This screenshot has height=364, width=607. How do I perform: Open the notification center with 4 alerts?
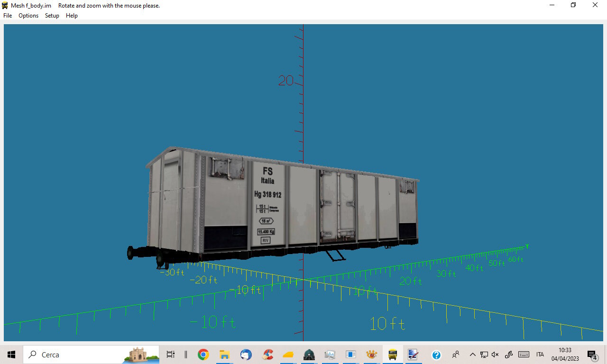pyautogui.click(x=592, y=355)
